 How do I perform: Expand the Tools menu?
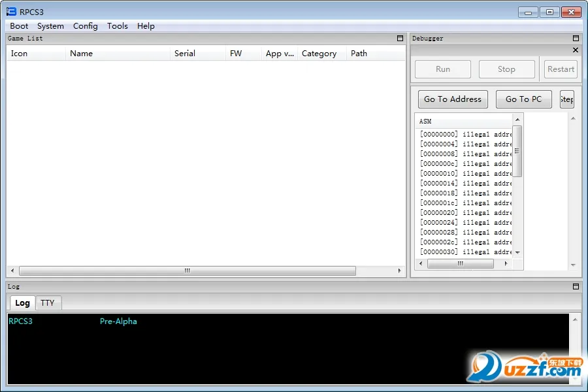tap(118, 26)
